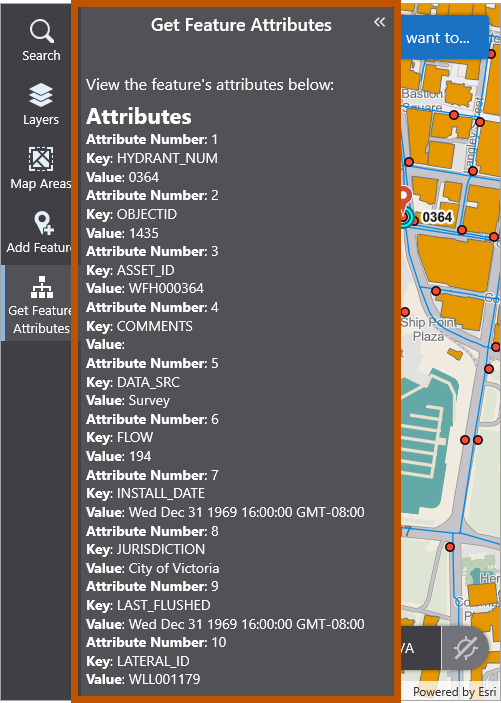501x703 pixels.
Task: Open the Layers panel
Action: (41, 104)
